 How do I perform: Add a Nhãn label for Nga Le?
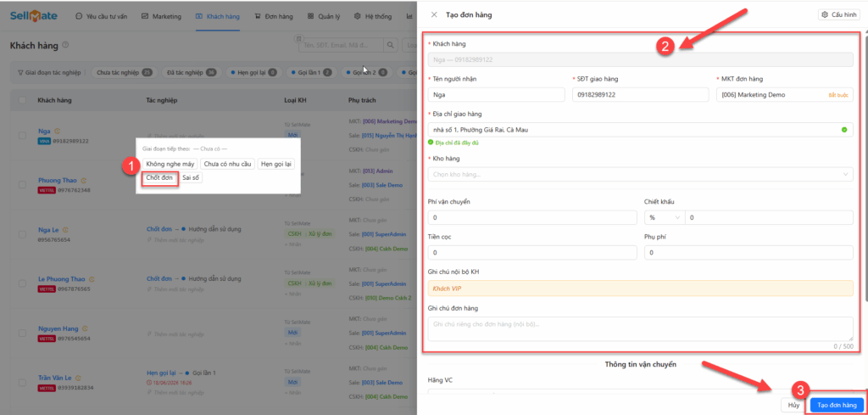[x=292, y=244]
